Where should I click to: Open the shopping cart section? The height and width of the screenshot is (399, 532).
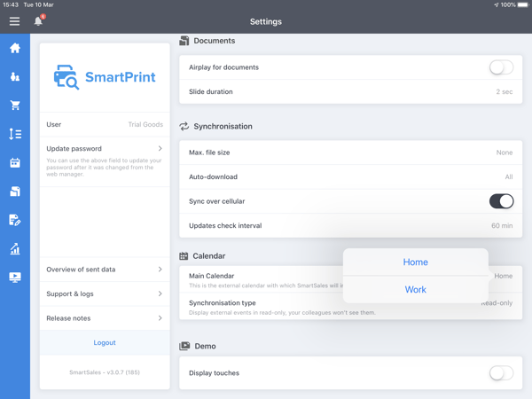click(15, 106)
